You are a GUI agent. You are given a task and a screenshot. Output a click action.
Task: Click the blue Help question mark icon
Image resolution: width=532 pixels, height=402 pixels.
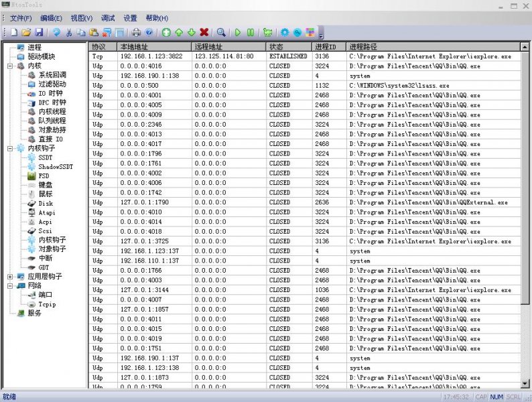pos(149,33)
